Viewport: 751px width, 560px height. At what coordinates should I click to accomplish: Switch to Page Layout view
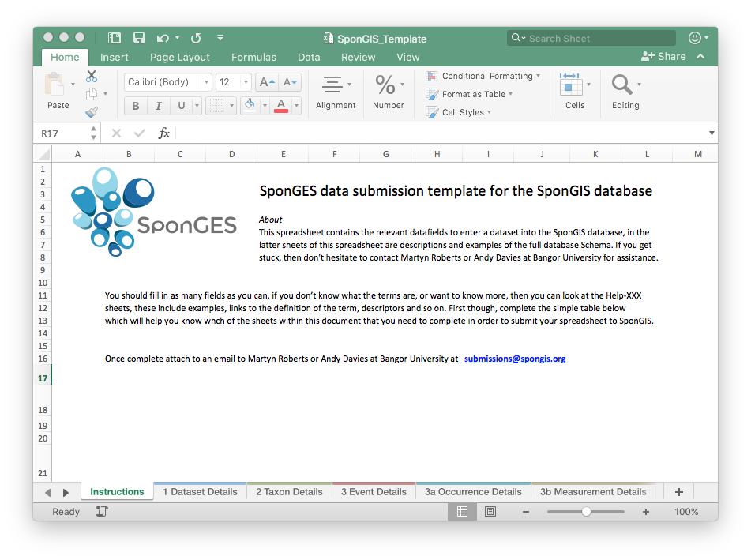(x=490, y=512)
